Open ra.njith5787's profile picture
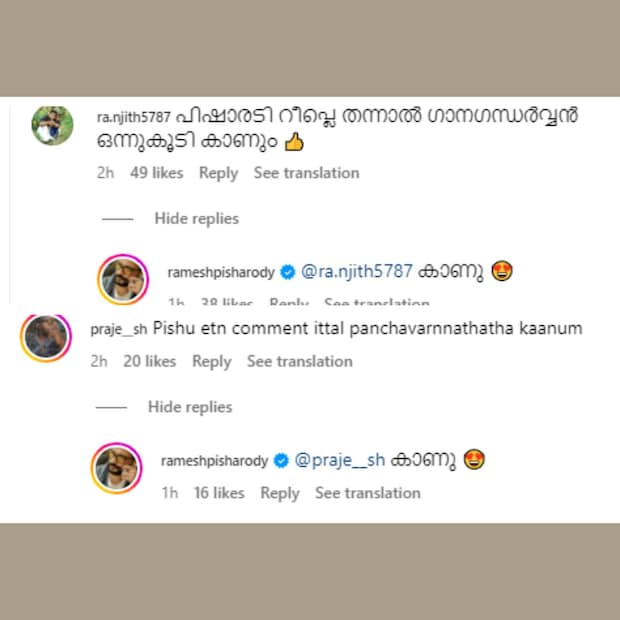620x620 pixels. coord(52,125)
